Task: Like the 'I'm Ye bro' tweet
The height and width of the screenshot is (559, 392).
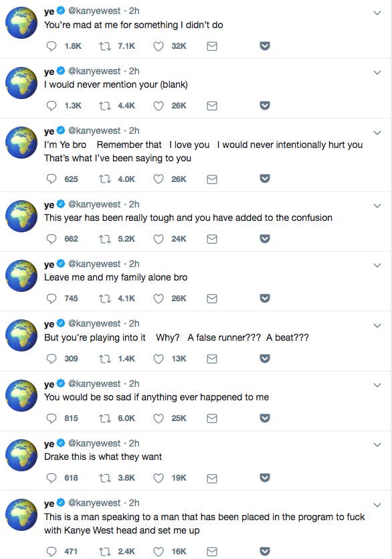Action: (159, 179)
